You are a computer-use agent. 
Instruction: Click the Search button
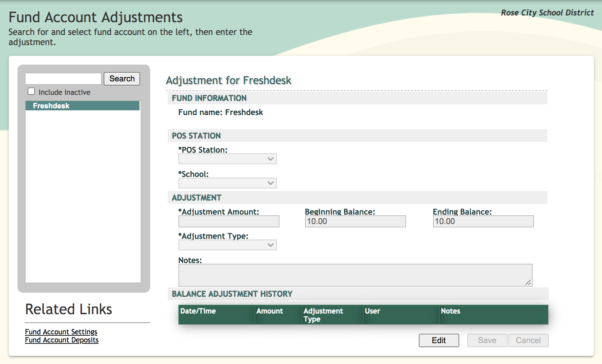[122, 79]
